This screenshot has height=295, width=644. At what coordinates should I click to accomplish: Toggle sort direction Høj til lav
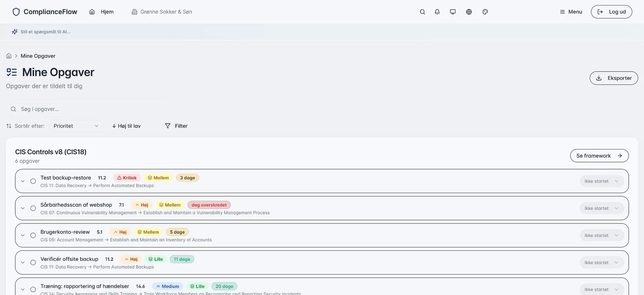coord(126,126)
